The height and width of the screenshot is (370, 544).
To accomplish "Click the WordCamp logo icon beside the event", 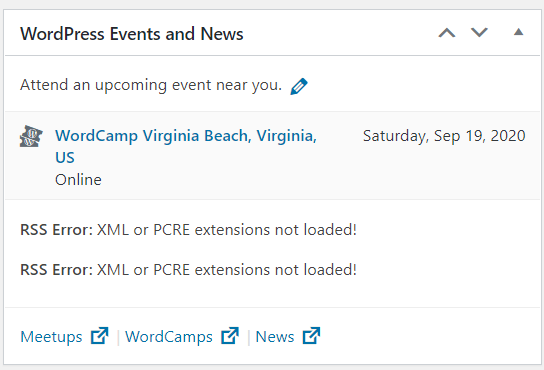I will (x=31, y=136).
